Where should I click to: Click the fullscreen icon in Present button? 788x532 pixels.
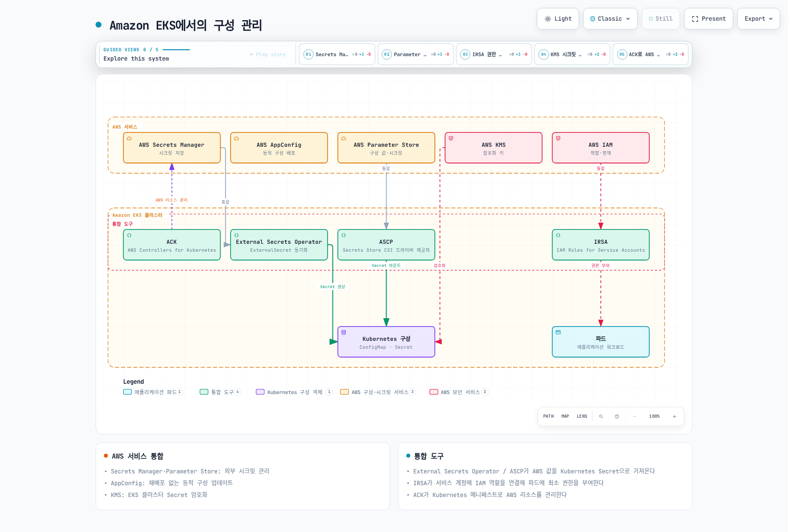pos(695,19)
